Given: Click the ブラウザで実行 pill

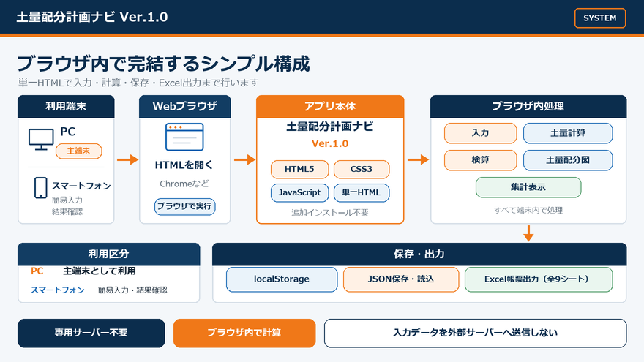Looking at the screenshot, I should 185,206.
